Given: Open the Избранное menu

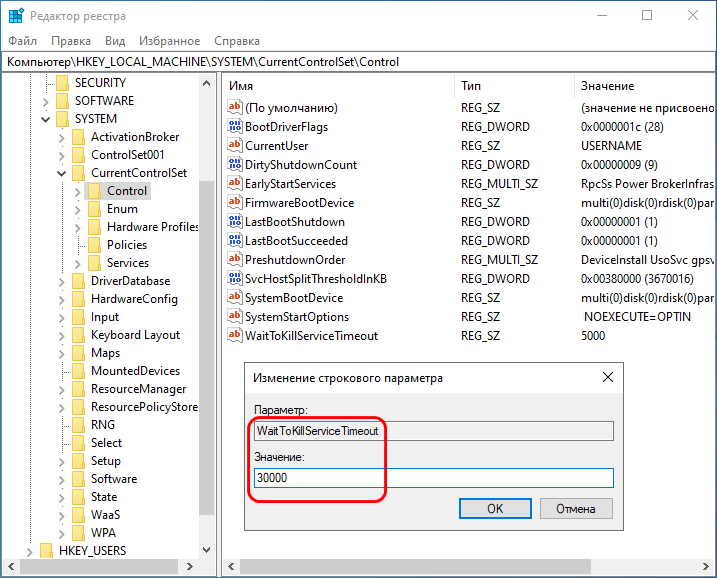Looking at the screenshot, I should point(170,41).
